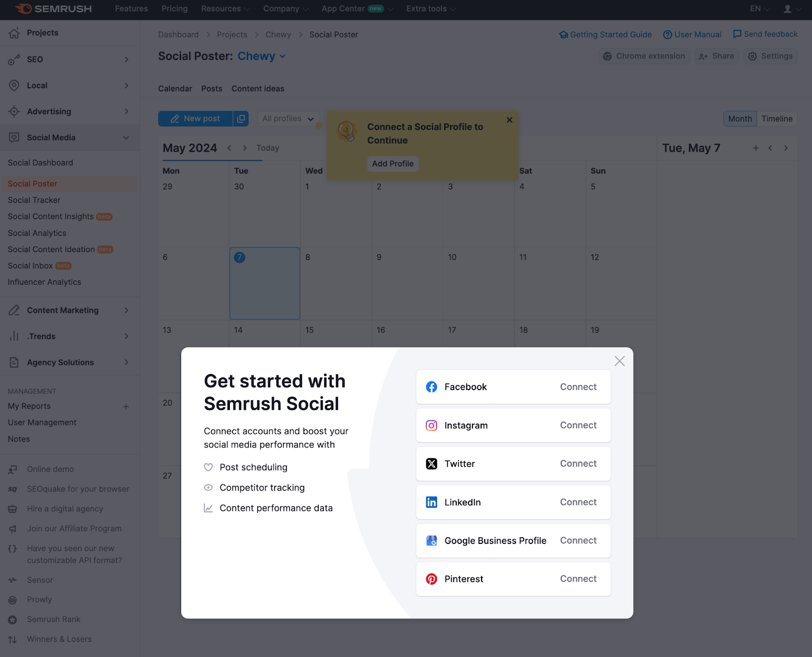
Task: Open Social Tracker in sidebar
Action: click(34, 200)
